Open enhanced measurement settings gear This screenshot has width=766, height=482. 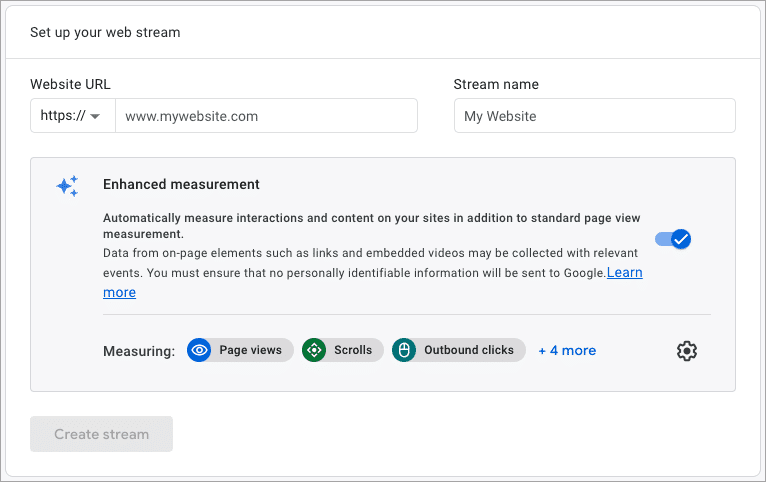(x=687, y=351)
